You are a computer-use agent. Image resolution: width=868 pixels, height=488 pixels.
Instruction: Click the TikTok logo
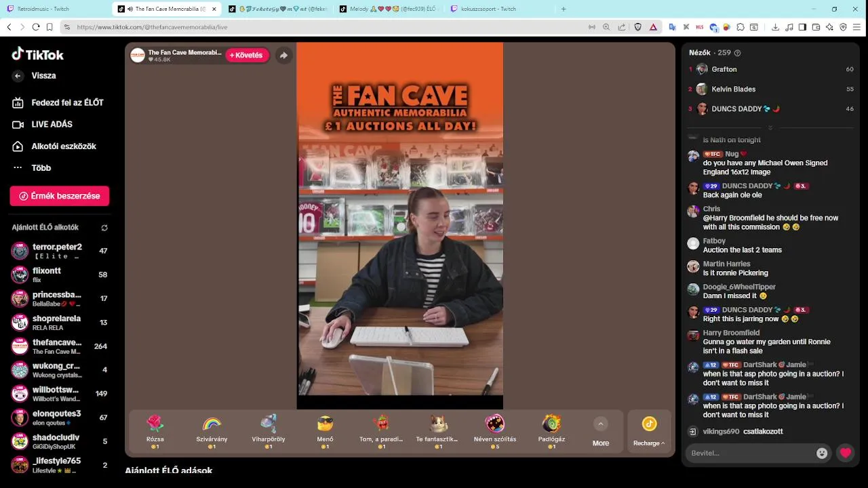[x=38, y=54]
